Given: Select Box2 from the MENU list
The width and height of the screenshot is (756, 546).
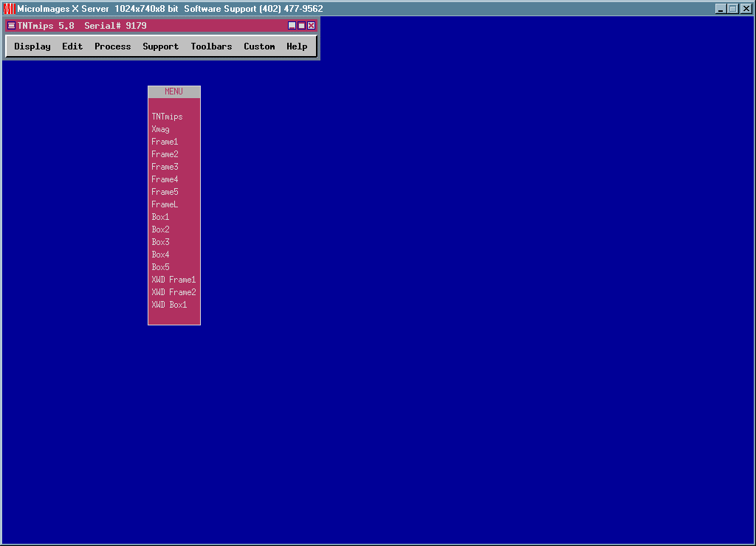Looking at the screenshot, I should click(x=161, y=229).
